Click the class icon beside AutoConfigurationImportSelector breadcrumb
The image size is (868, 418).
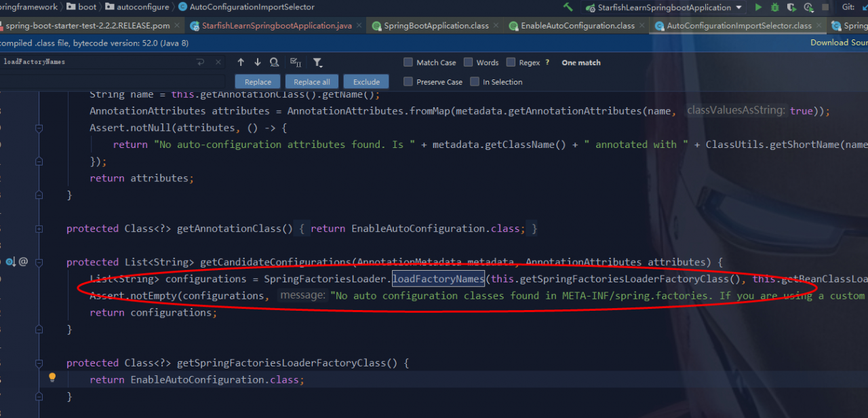pos(183,7)
